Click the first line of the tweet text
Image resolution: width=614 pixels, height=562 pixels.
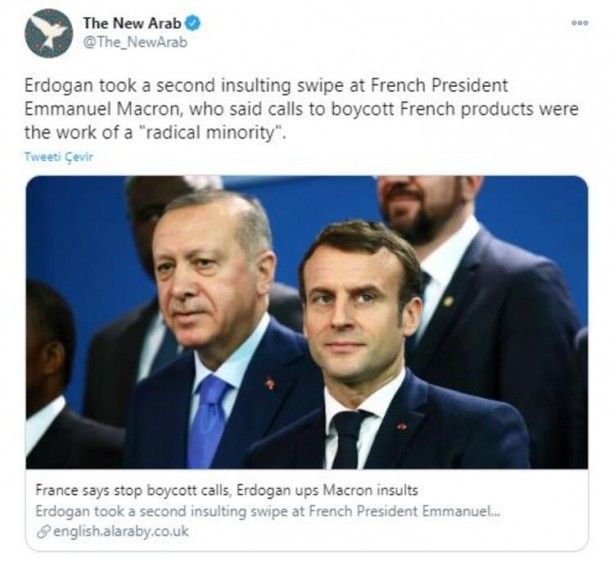[x=266, y=86]
